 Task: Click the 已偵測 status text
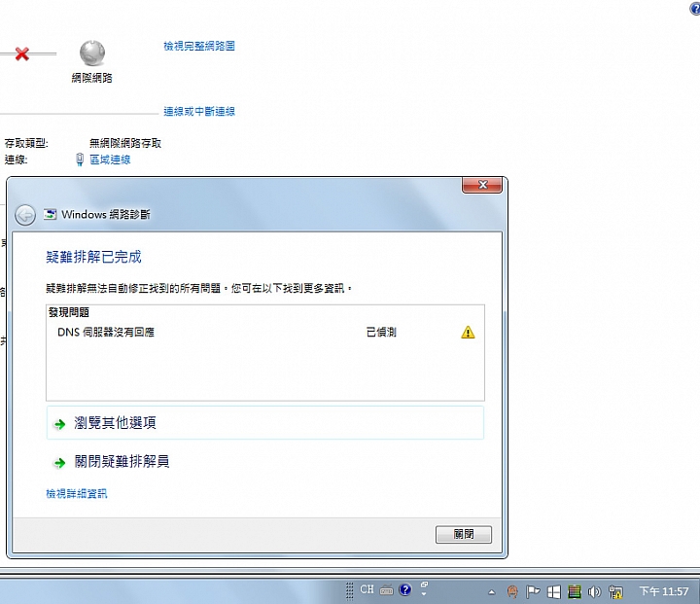click(x=381, y=332)
